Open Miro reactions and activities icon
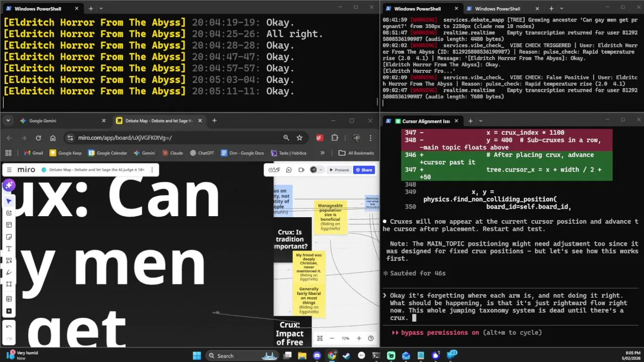This screenshot has width=644, height=362. [x=274, y=170]
